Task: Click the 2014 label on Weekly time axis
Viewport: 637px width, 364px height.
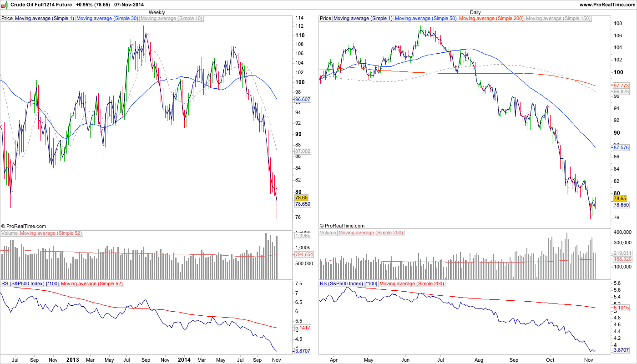Action: (184, 359)
